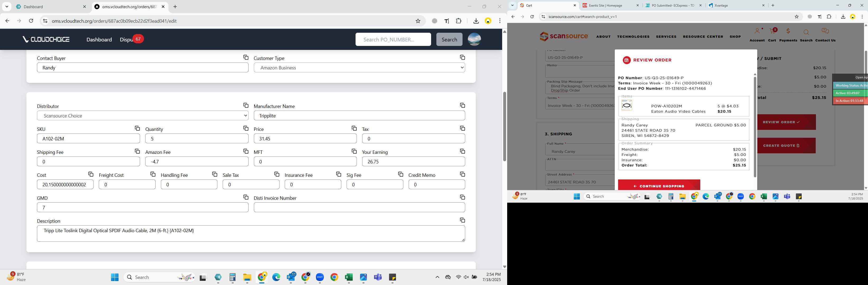Click the CREATE QUOTE button
868x285 pixels.
[x=786, y=146]
